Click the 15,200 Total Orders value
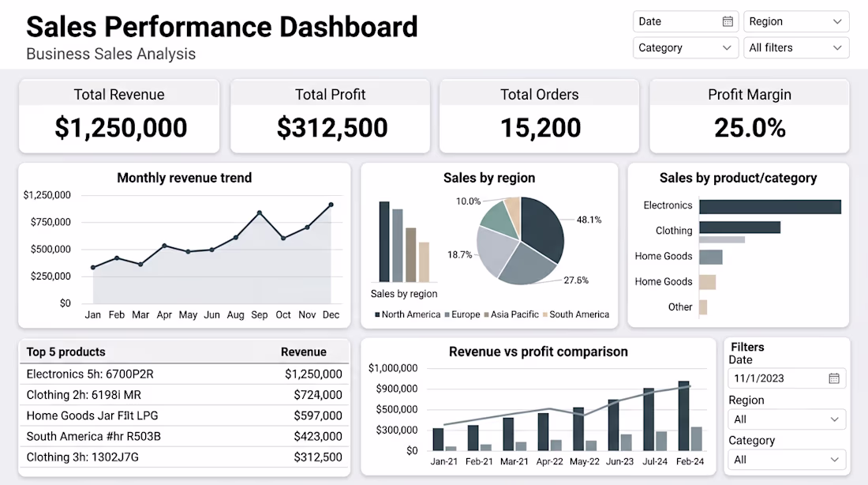 point(541,128)
